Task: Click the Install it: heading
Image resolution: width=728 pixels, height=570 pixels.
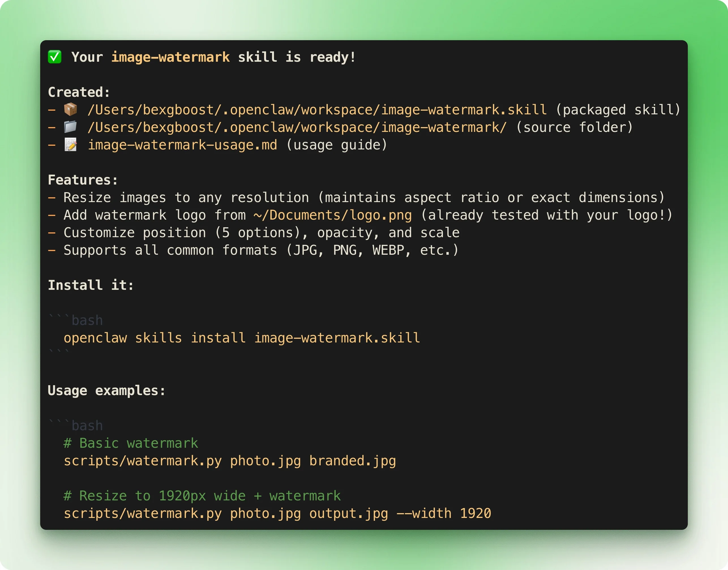Action: 91,285
